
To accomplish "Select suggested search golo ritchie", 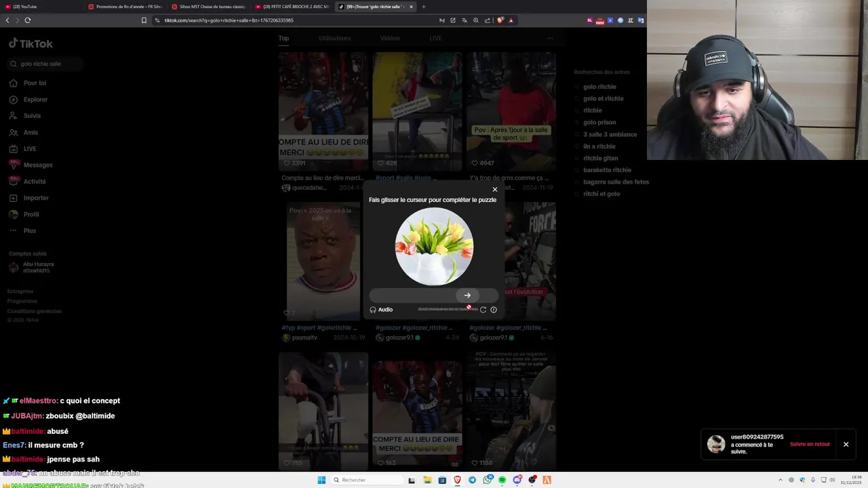I will coord(599,87).
